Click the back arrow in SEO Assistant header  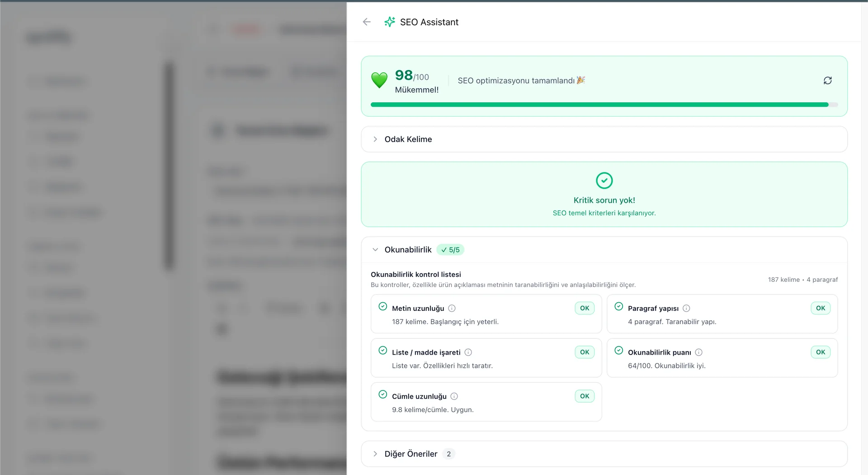367,22
